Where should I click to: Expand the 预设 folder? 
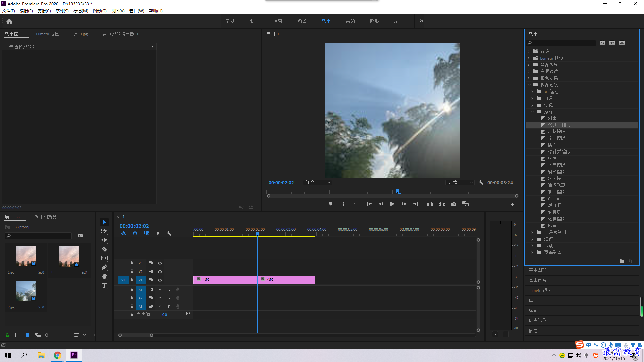click(x=529, y=51)
